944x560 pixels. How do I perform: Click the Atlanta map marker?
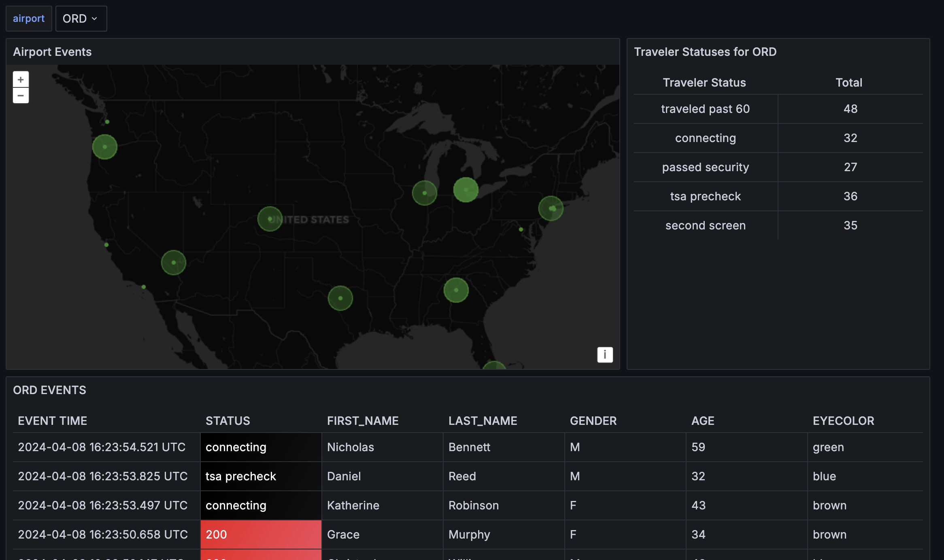click(456, 290)
